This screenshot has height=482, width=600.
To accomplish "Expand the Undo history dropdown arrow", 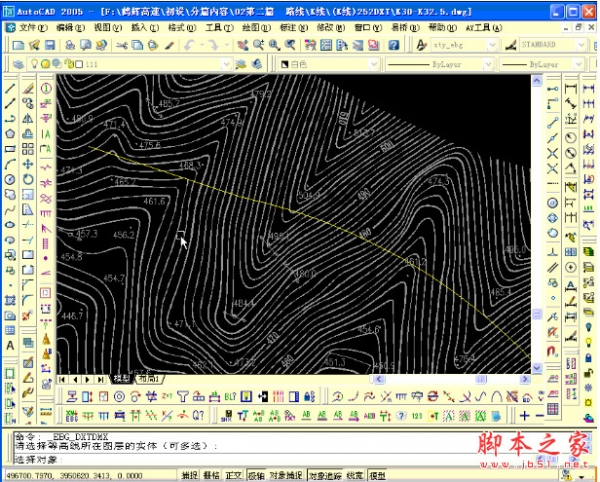I will (202, 45).
